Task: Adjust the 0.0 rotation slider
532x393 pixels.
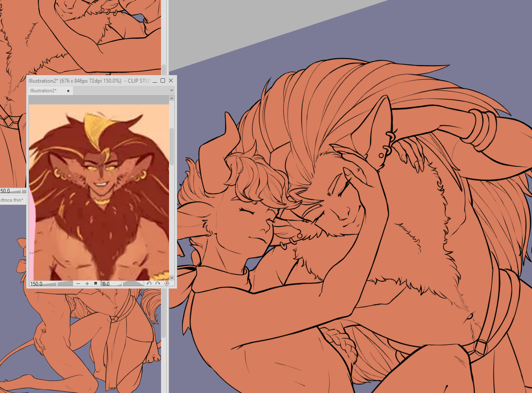Action: pos(122,284)
